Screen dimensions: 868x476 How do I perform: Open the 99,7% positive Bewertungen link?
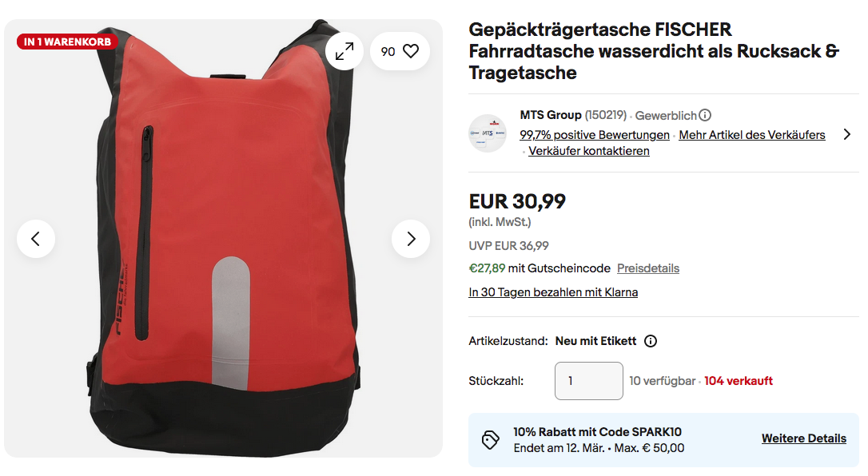pos(595,135)
